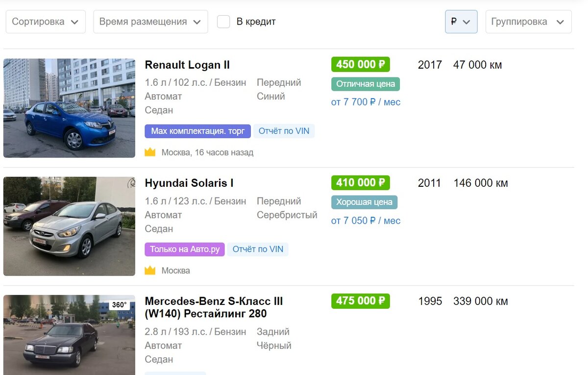Open the Hyundai Solaris I listing title
The height and width of the screenshot is (375, 588).
click(189, 183)
